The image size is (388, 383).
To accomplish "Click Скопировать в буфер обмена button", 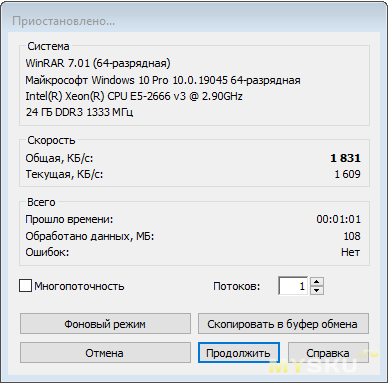I will pos(283,324).
